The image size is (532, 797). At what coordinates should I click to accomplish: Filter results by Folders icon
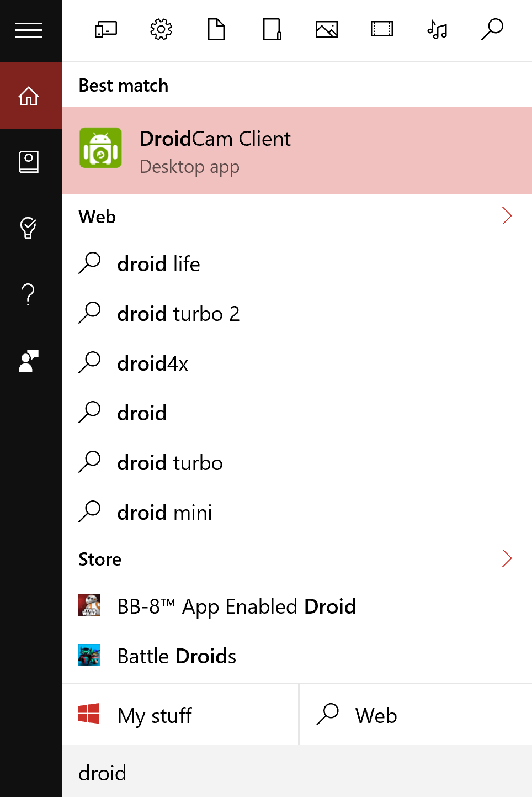272,29
